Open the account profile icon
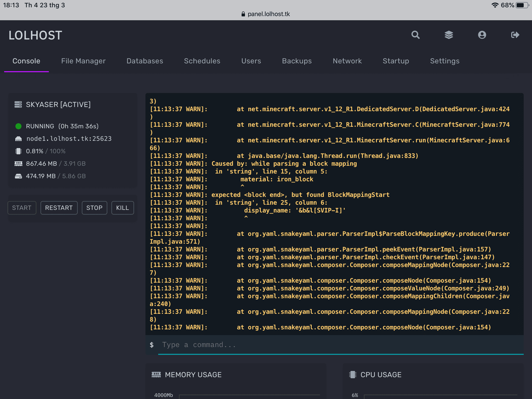The height and width of the screenshot is (399, 532). (x=482, y=35)
